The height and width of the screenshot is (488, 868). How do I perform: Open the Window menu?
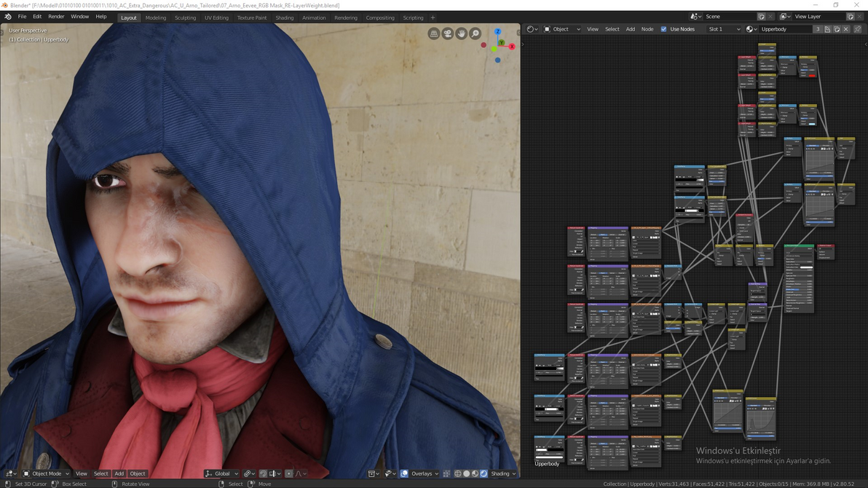click(x=79, y=17)
